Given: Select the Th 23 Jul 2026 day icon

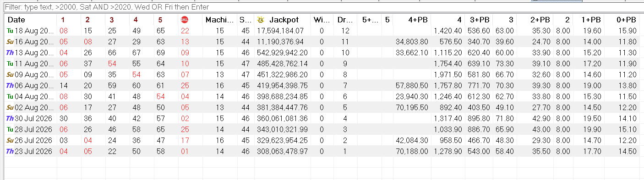Looking at the screenshot, I should 10,151.
